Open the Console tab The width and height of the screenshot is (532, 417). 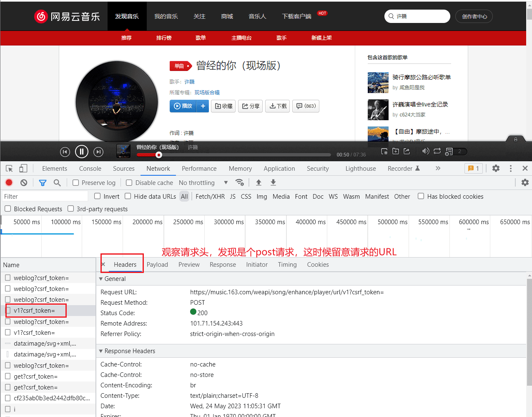pyautogui.click(x=90, y=169)
